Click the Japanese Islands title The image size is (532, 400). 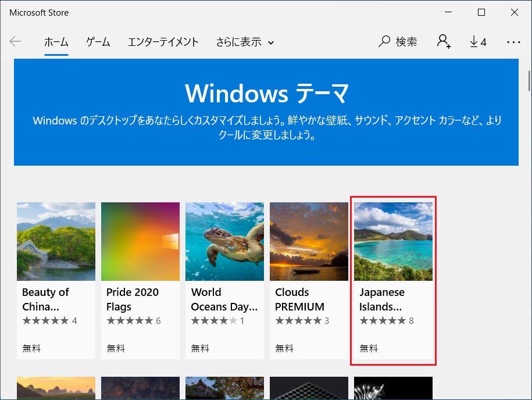click(x=382, y=299)
